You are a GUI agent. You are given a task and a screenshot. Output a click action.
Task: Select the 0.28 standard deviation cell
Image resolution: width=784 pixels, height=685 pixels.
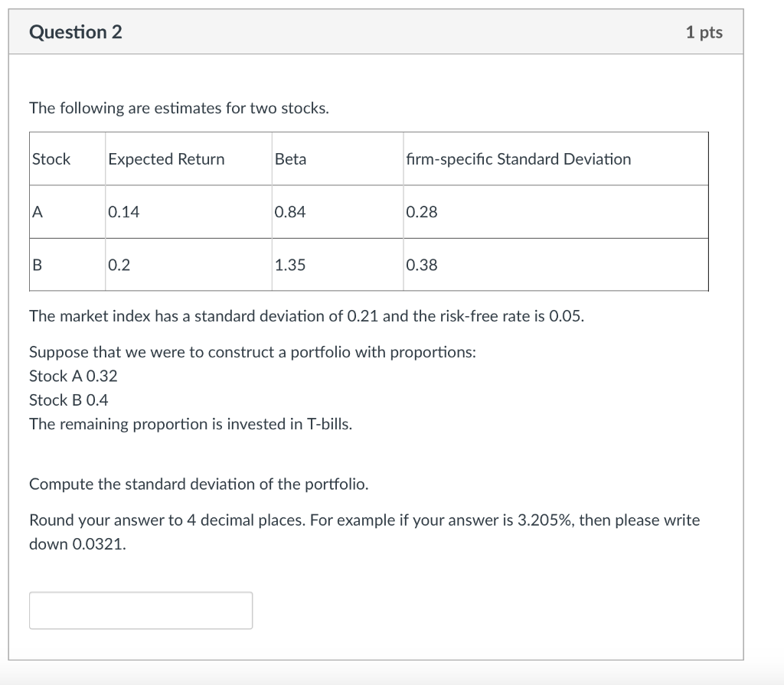point(422,212)
